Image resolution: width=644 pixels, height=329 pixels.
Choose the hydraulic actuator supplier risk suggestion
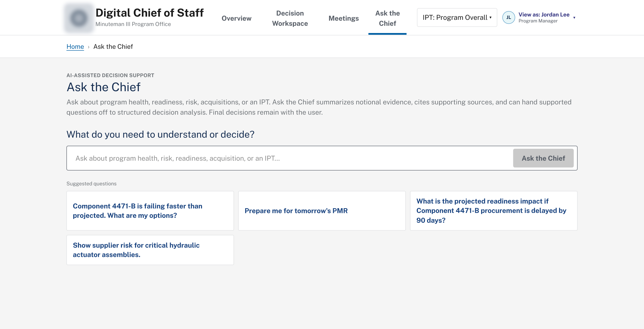coord(150,250)
